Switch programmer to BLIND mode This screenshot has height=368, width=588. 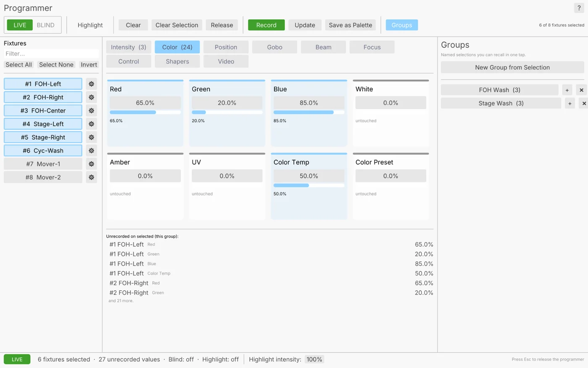coord(45,25)
